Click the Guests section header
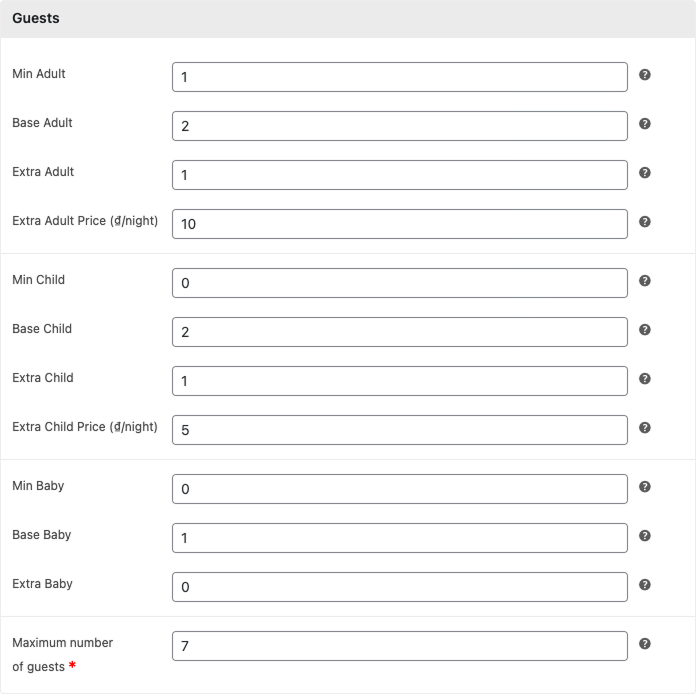 tap(36, 18)
